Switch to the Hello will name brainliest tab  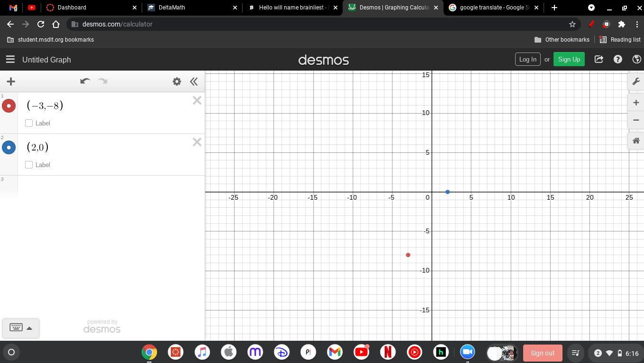coord(292,8)
